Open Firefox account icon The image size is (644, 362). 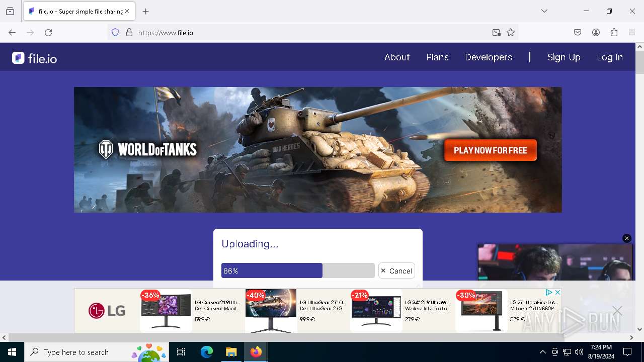tap(596, 33)
